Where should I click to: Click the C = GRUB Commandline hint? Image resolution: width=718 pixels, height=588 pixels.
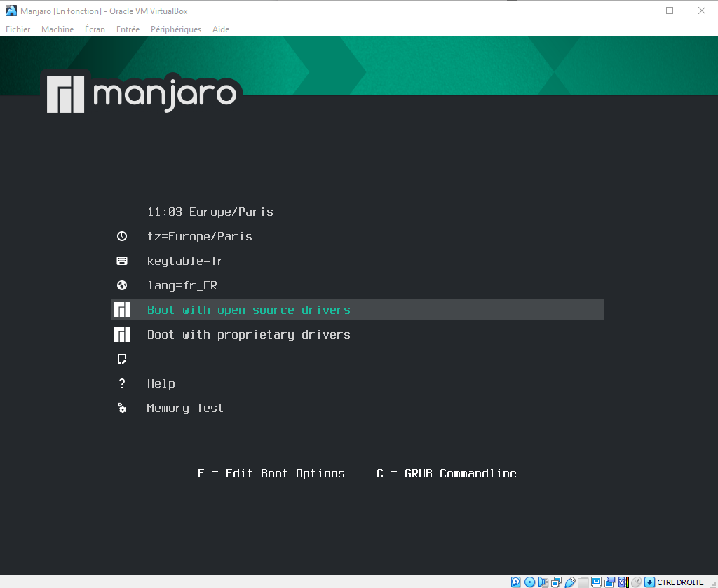pyautogui.click(x=447, y=473)
